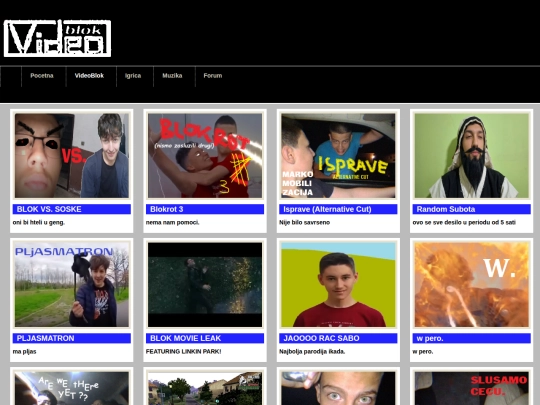Screen dimensions: 540x405
Task: Open the Muzika menu item
Action: (172, 75)
